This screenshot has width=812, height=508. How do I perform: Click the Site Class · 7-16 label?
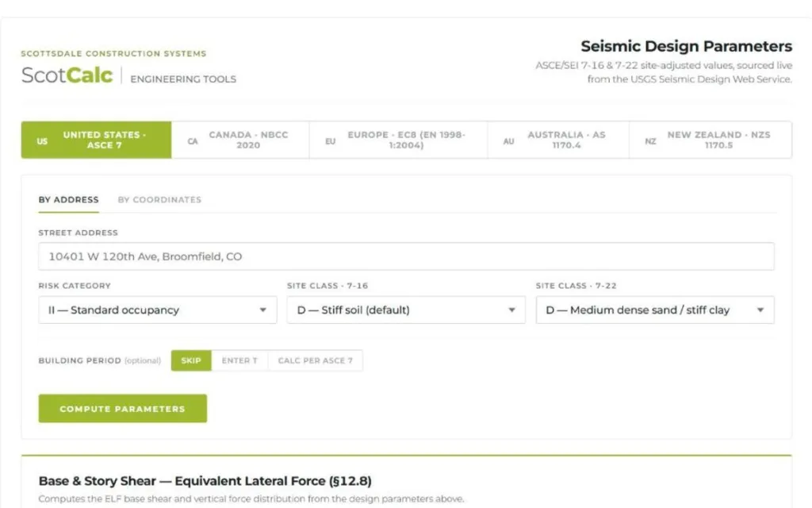click(327, 286)
